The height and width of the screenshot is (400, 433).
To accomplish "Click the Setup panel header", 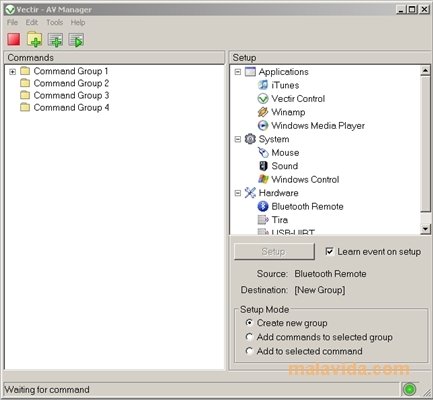I will coord(330,57).
